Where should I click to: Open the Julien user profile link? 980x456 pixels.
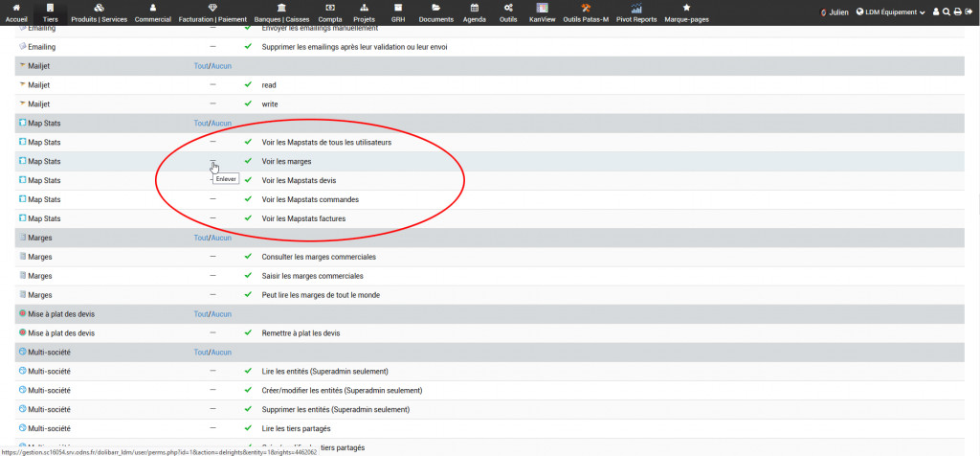pyautogui.click(x=835, y=11)
